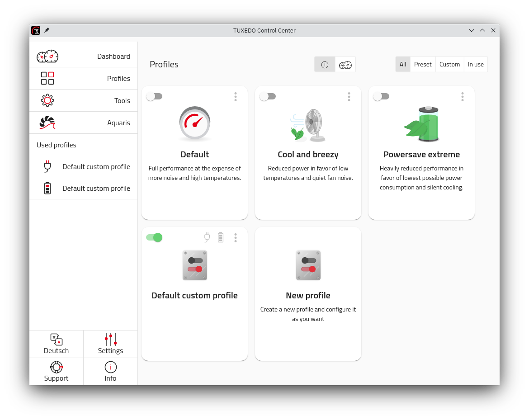Click the Default custom profile switch-panel image

(195, 265)
